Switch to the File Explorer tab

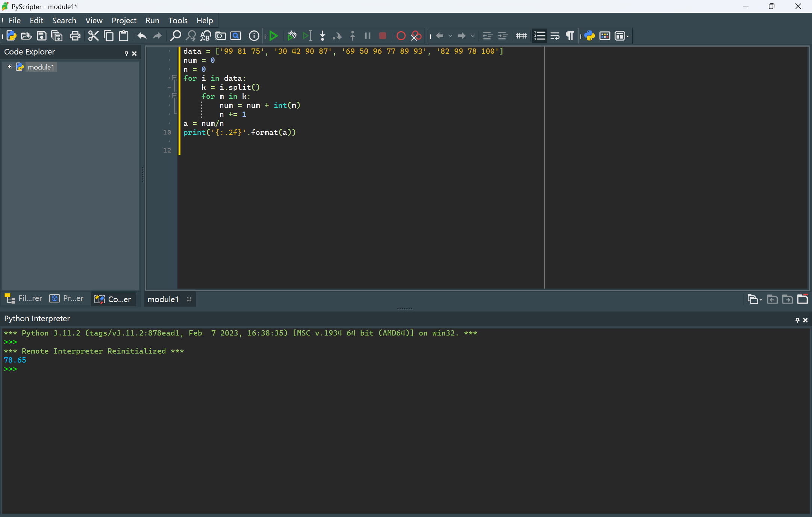pyautogui.click(x=24, y=299)
